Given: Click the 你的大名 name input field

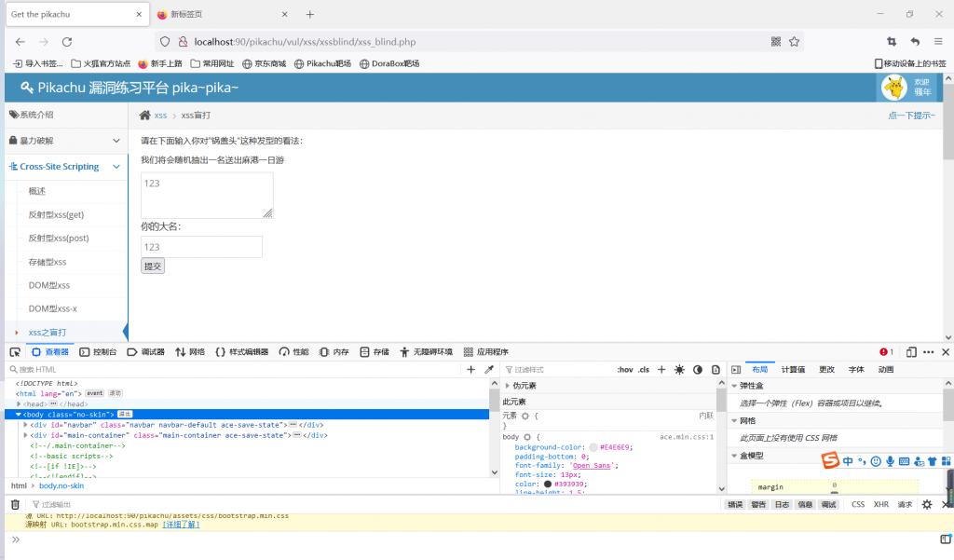Looking at the screenshot, I should click(201, 247).
